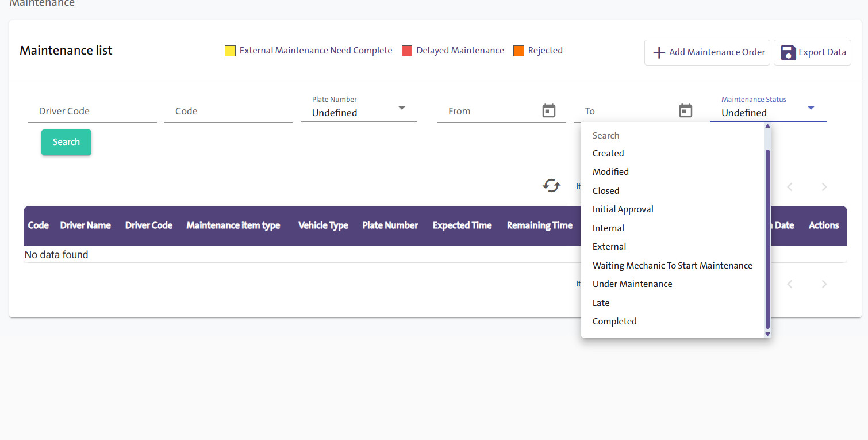The width and height of the screenshot is (868, 440).
Task: Focus the Driver Code input field
Action: point(92,111)
